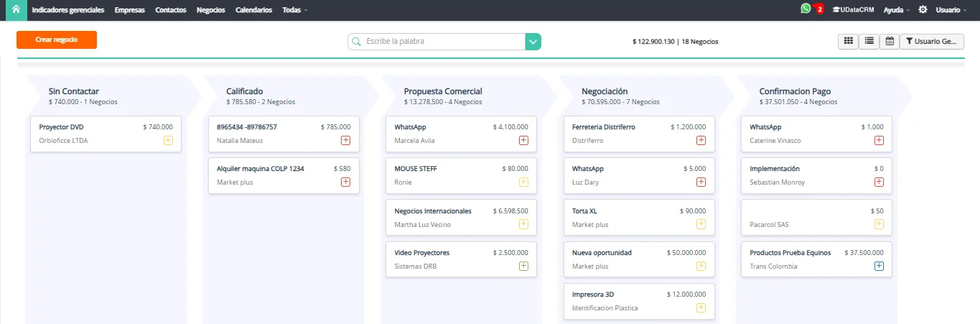Switch to the list view
Viewport: 980px width, 324px height.
pos(869,42)
